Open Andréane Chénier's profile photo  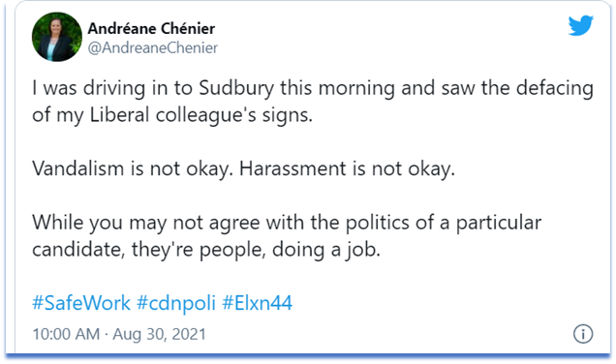57,37
